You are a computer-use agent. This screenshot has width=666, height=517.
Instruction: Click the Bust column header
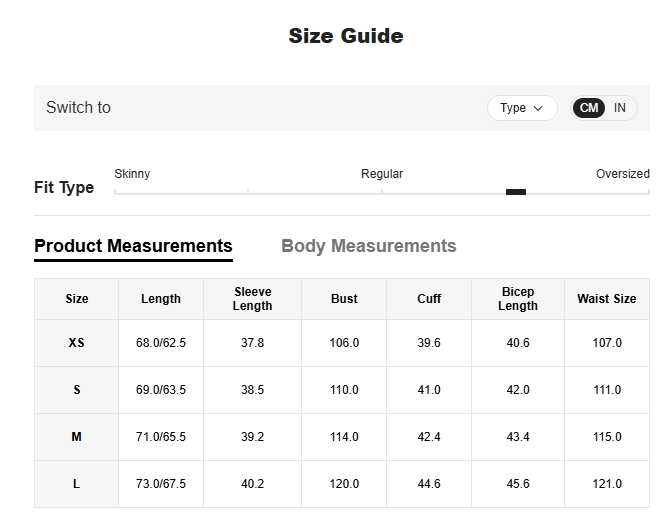[x=344, y=299]
